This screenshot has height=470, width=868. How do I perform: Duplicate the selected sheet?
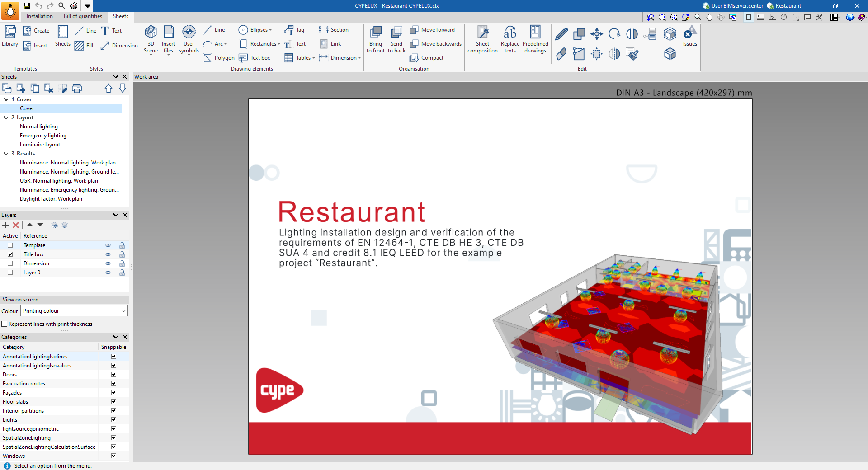(x=35, y=89)
